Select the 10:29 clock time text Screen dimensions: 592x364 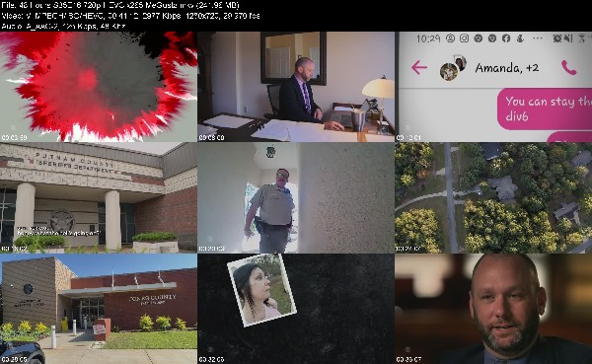(428, 38)
